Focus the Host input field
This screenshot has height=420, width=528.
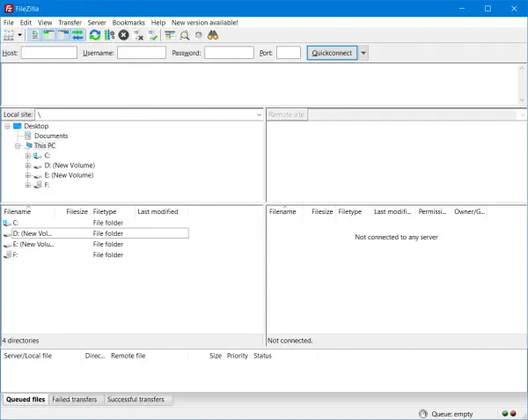49,53
